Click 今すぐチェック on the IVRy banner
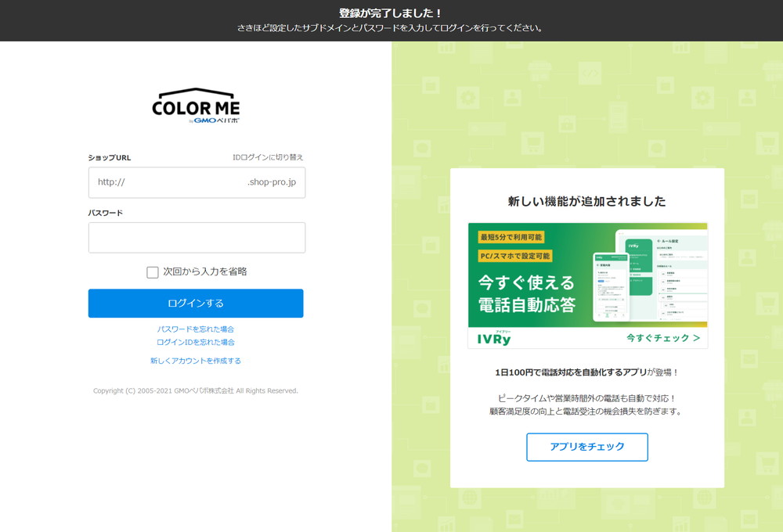This screenshot has height=532, width=783. [x=664, y=338]
